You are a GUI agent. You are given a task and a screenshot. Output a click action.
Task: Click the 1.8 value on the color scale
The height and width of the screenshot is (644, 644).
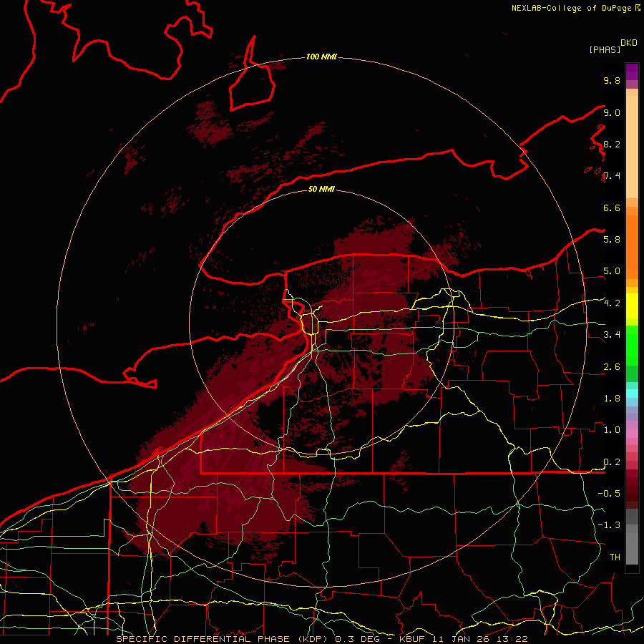tap(612, 399)
